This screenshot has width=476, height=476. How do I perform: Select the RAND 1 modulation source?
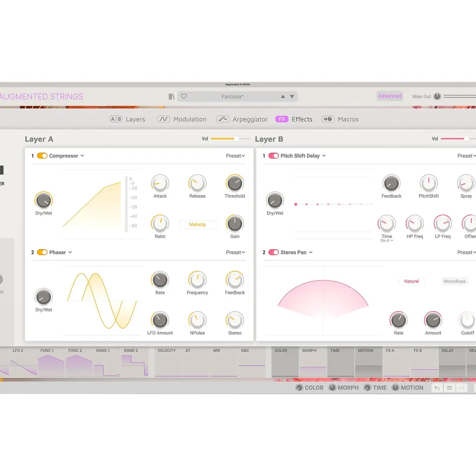click(107, 362)
